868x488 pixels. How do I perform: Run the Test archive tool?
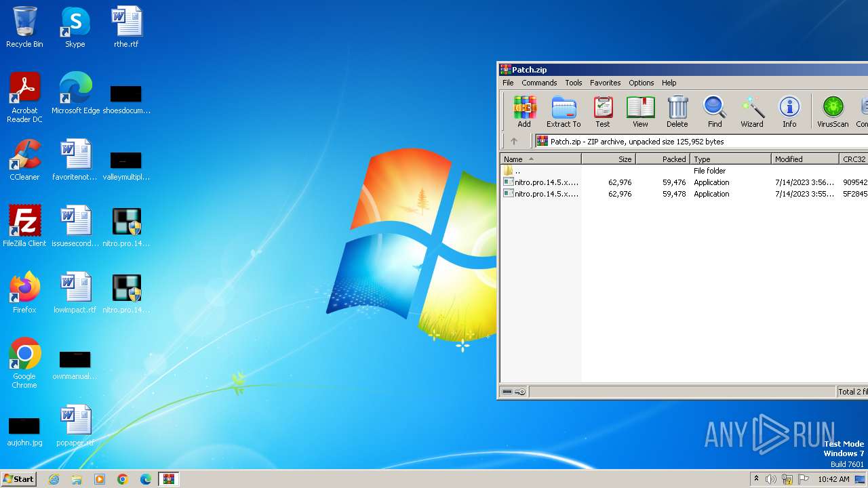tap(603, 112)
